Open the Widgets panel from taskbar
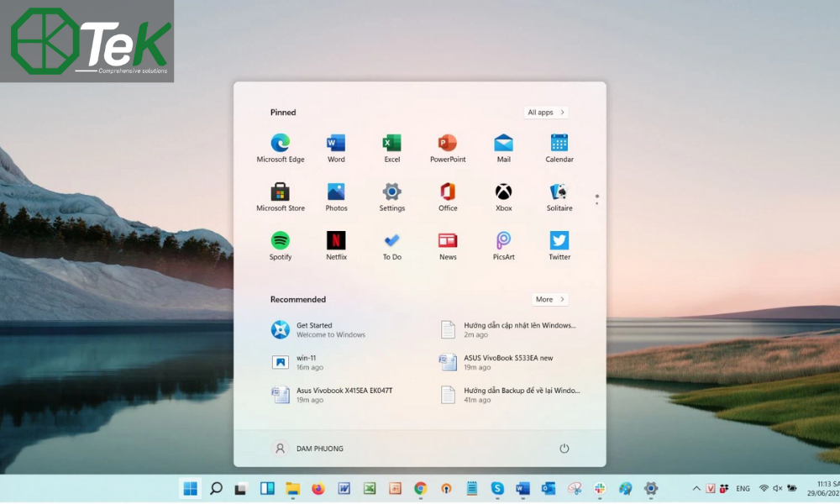Image resolution: width=840 pixels, height=504 pixels. pos(267,488)
